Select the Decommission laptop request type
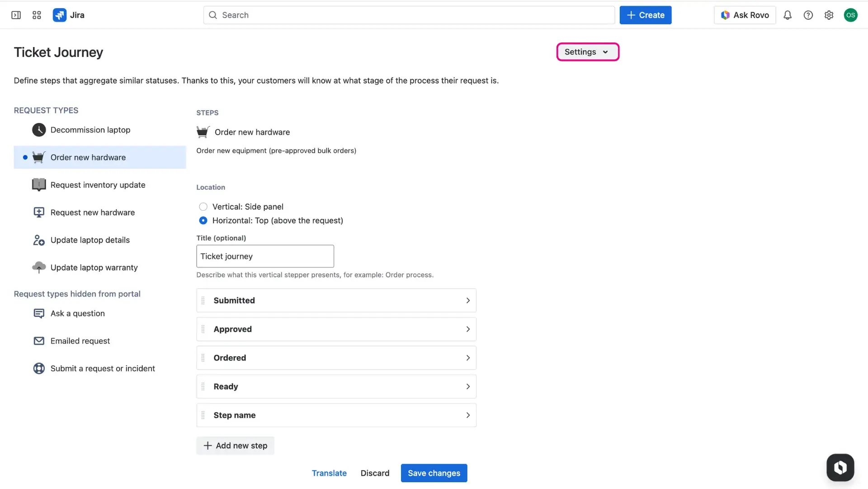 (90, 130)
